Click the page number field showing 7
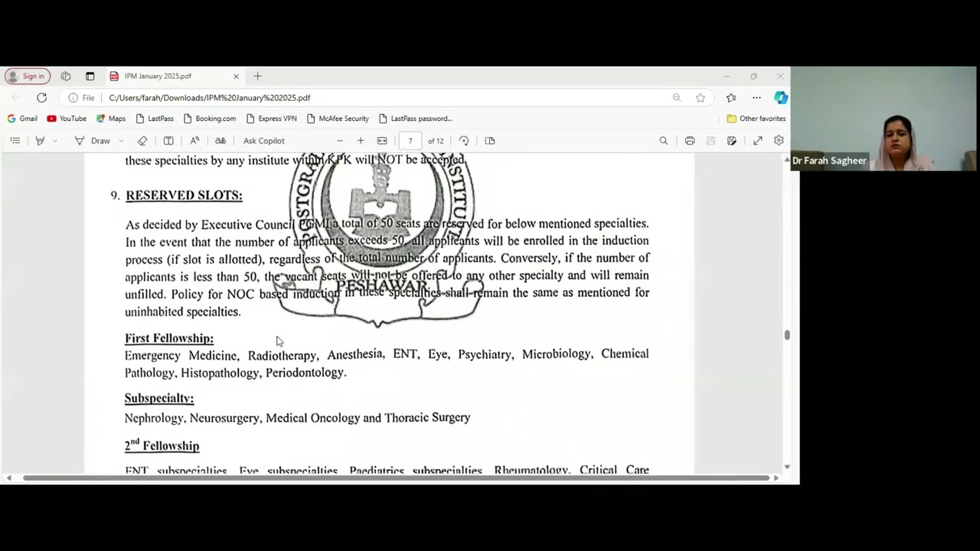 coord(410,141)
